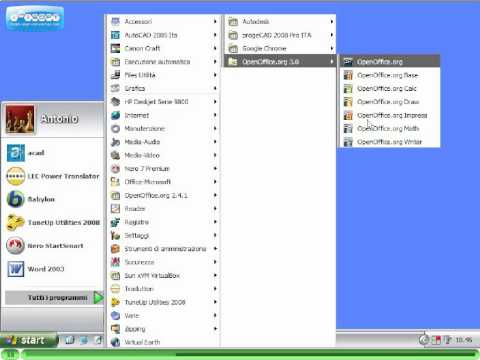
Task: Expand the Varie submenu arrow
Action: click(x=215, y=315)
